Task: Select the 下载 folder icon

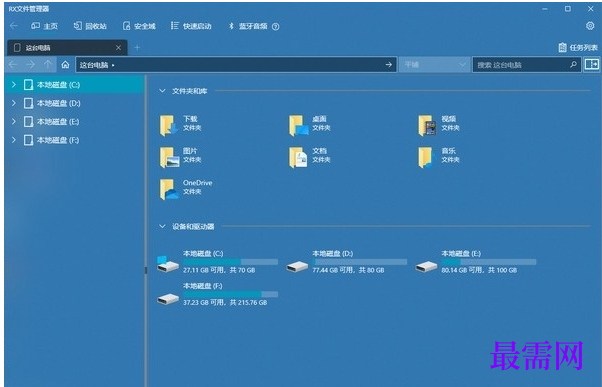Action: point(168,125)
